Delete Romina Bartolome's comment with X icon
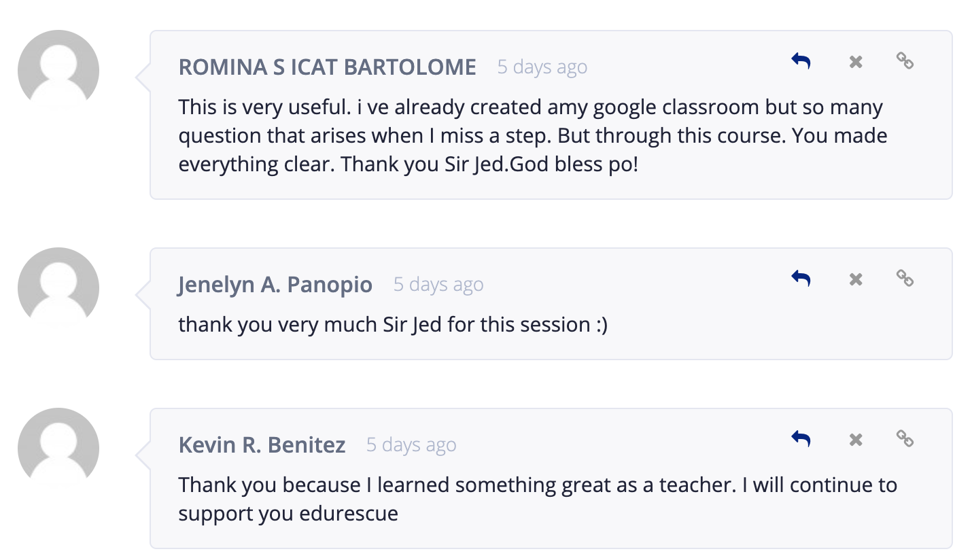The width and height of the screenshot is (972, 560). pos(856,62)
